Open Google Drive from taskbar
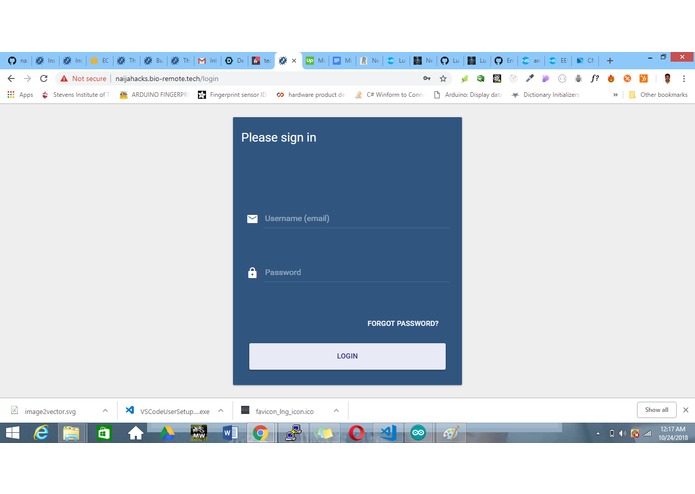This screenshot has height=494, width=695. (167, 433)
